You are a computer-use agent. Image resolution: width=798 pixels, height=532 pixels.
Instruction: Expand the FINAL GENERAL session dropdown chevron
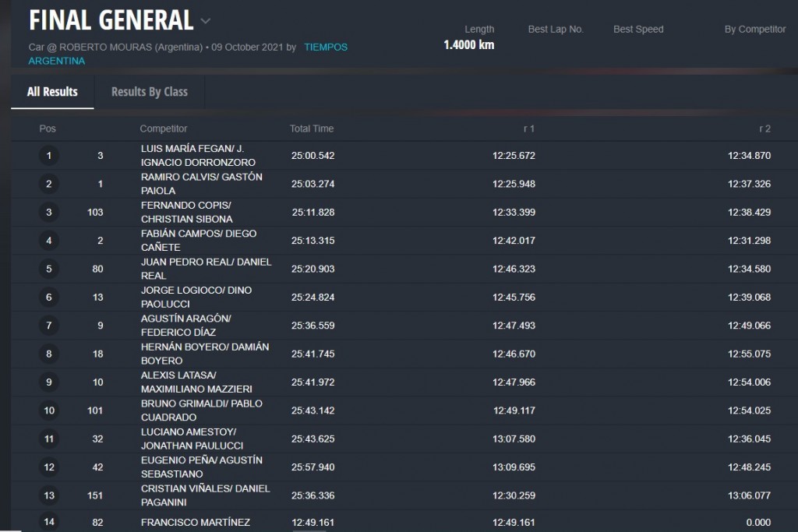click(x=205, y=21)
